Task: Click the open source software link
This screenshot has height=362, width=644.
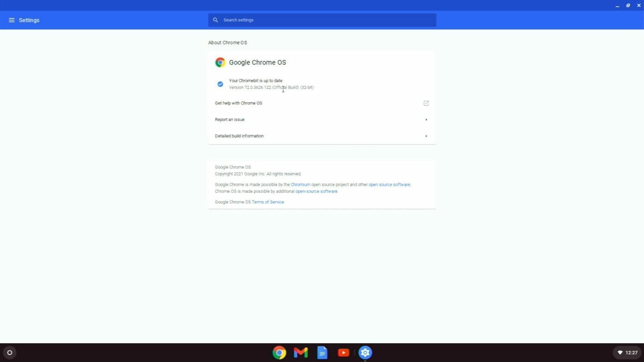Action: coord(389,184)
